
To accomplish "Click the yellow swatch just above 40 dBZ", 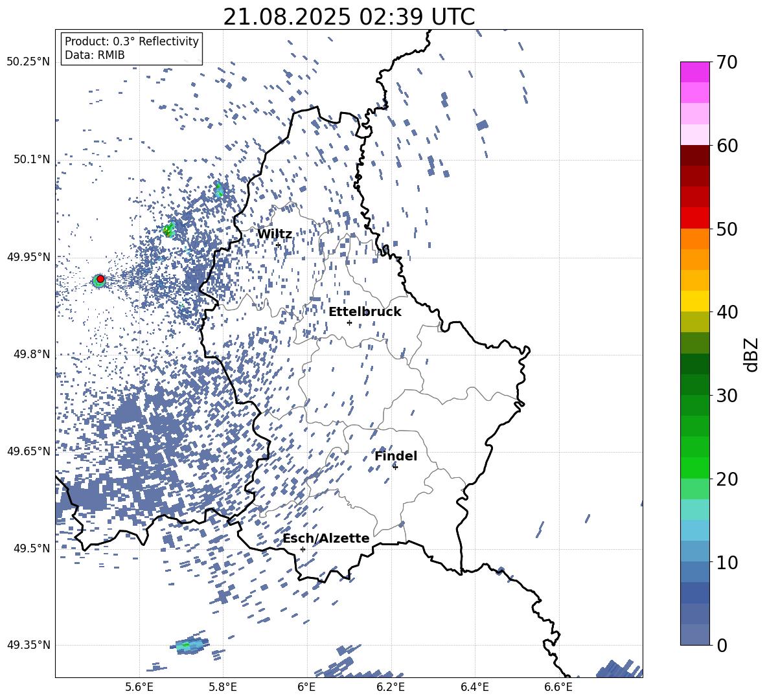I will pos(694,301).
